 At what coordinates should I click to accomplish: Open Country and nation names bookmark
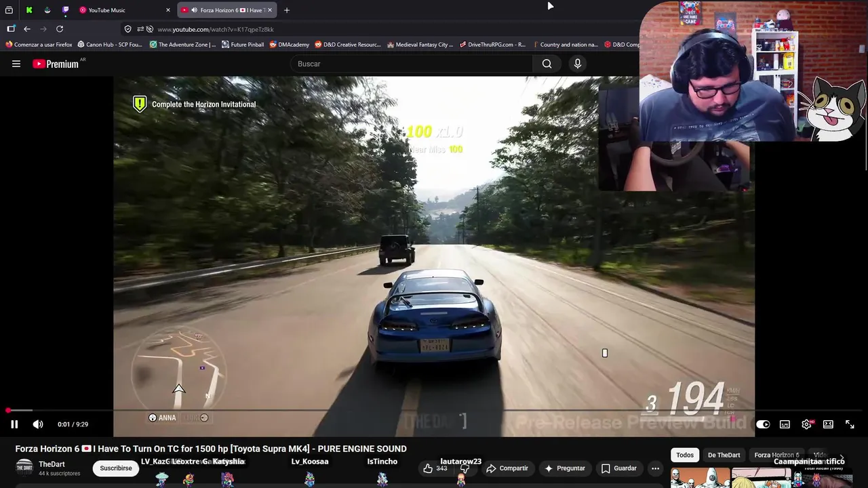pyautogui.click(x=565, y=45)
